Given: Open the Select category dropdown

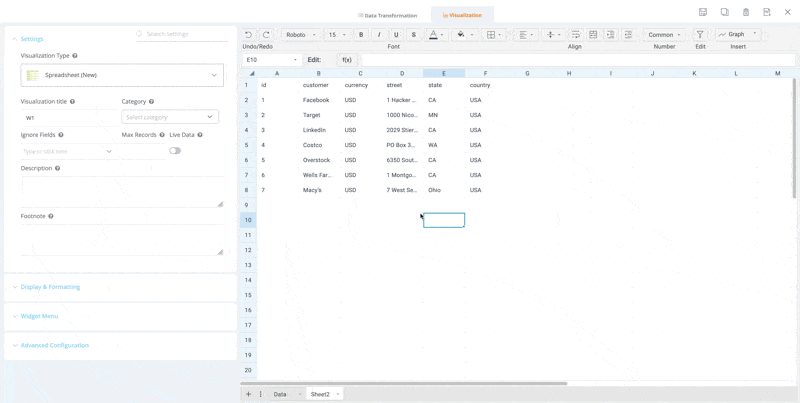Looking at the screenshot, I should (170, 117).
